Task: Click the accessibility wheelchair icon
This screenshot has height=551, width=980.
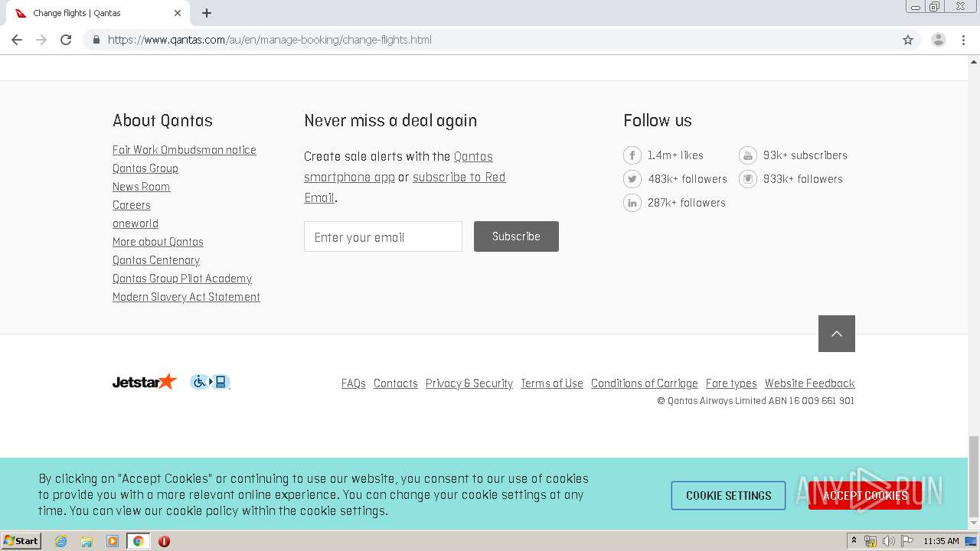Action: click(x=210, y=382)
